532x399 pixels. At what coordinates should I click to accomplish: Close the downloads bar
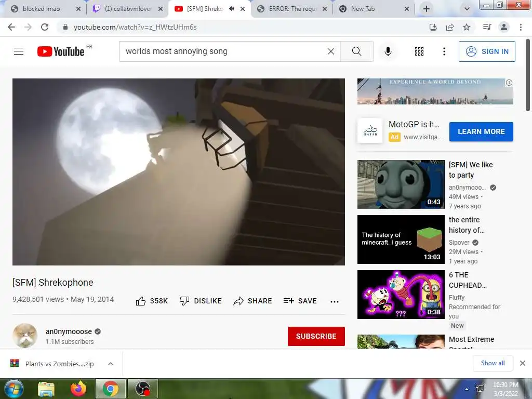pos(523,363)
